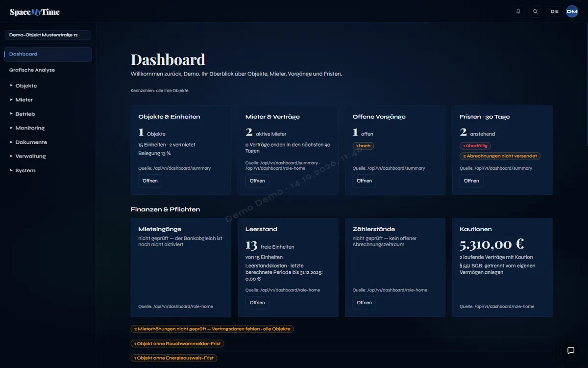Click the 5.310,00 € Kautionen amount
This screenshot has width=588, height=368.
pyautogui.click(x=492, y=244)
